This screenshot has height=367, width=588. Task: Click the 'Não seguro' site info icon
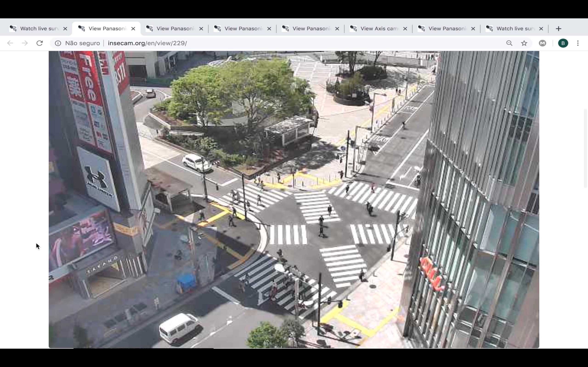click(58, 43)
